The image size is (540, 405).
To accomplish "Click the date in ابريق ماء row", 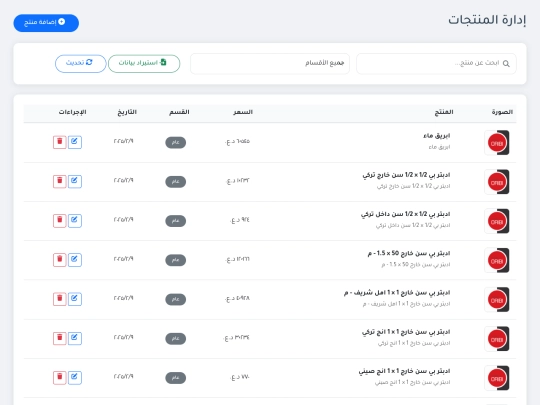I will [123, 141].
